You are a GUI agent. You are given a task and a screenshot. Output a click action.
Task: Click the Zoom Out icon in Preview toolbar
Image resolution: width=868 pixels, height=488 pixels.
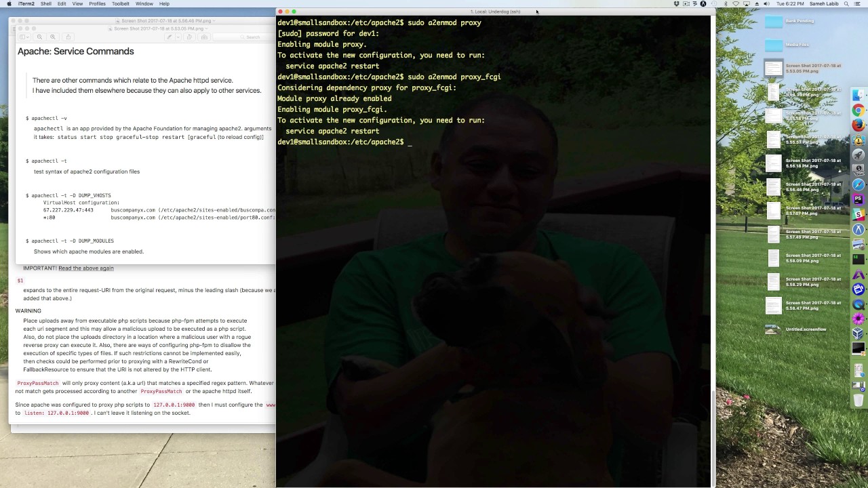[x=39, y=37]
